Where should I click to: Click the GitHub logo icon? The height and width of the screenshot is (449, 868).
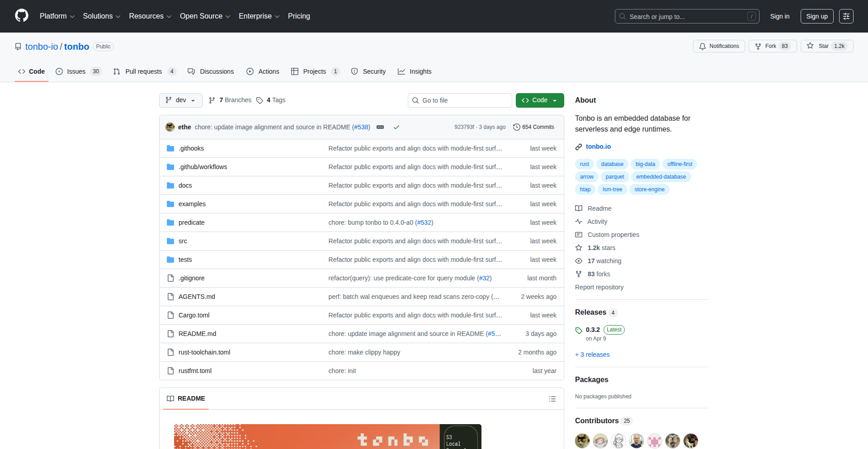pos(22,16)
